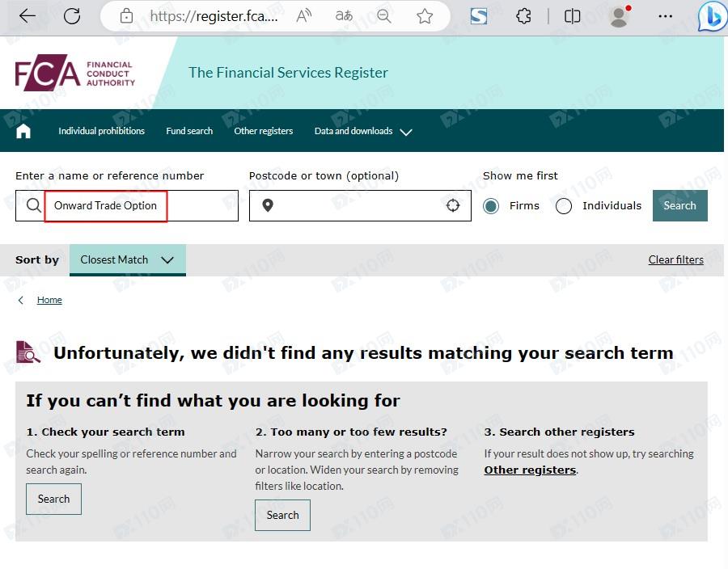Open the translate icon in address bar
This screenshot has width=728, height=569.
(x=344, y=16)
